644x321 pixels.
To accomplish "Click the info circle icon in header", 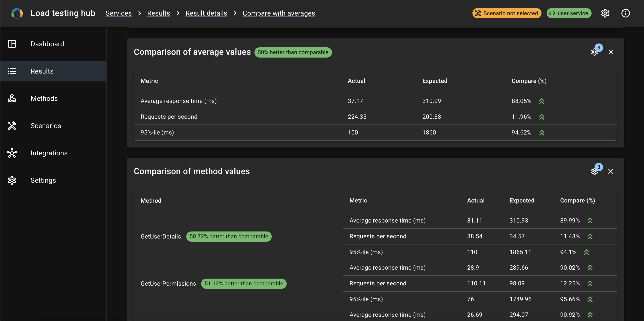I will (x=625, y=13).
